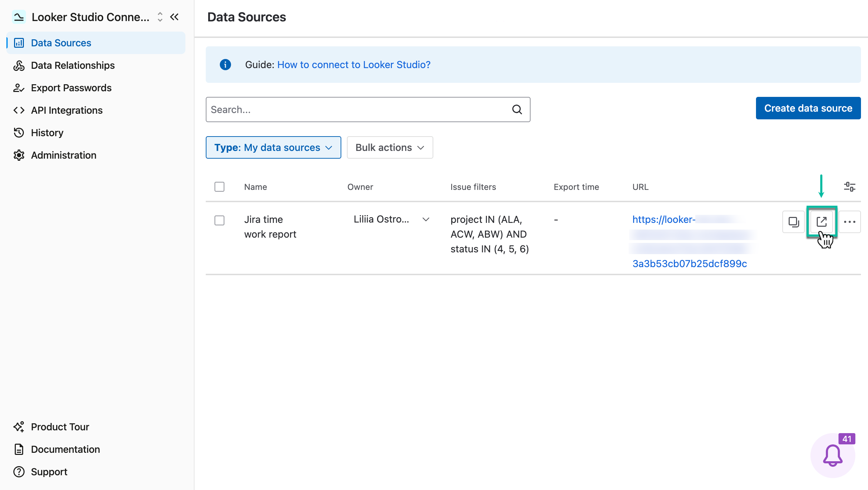The width and height of the screenshot is (868, 490).
Task: Copy the data source URL icon
Action: 794,222
